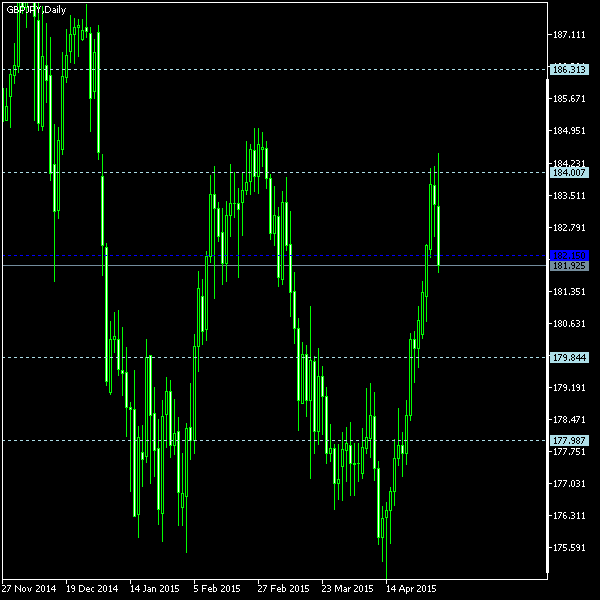The image size is (600, 600).
Task: Click the 184.951 price axis value
Action: click(569, 131)
